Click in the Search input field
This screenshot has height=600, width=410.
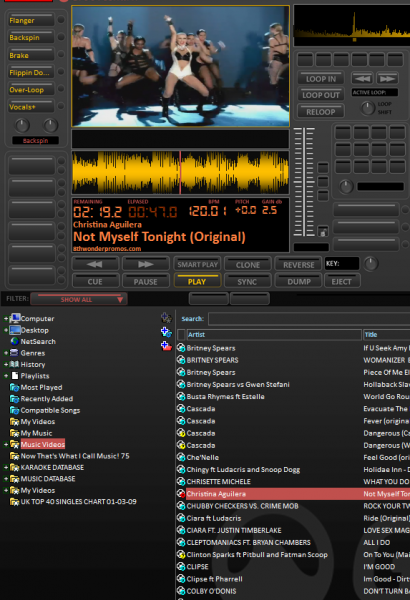[x=309, y=318]
